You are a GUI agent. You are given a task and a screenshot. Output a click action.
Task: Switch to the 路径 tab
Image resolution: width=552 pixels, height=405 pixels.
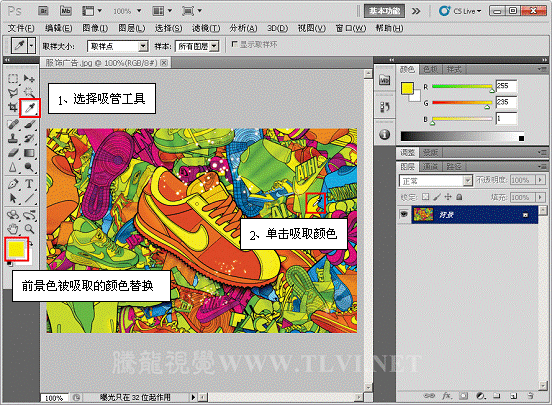pyautogui.click(x=454, y=166)
